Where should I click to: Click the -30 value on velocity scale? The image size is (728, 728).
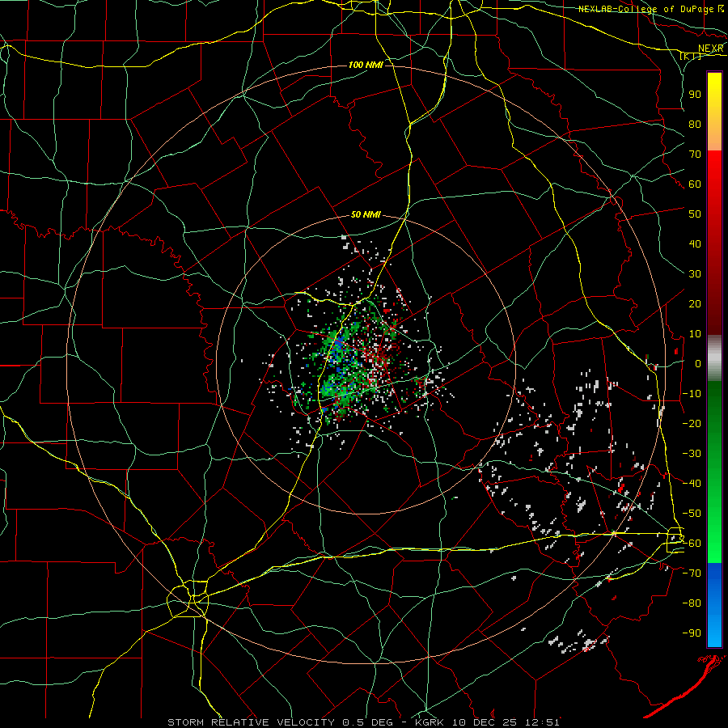pyautogui.click(x=692, y=454)
